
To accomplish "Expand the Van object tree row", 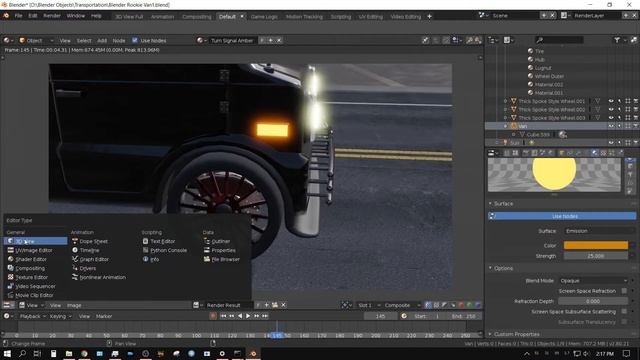I will pyautogui.click(x=505, y=126).
